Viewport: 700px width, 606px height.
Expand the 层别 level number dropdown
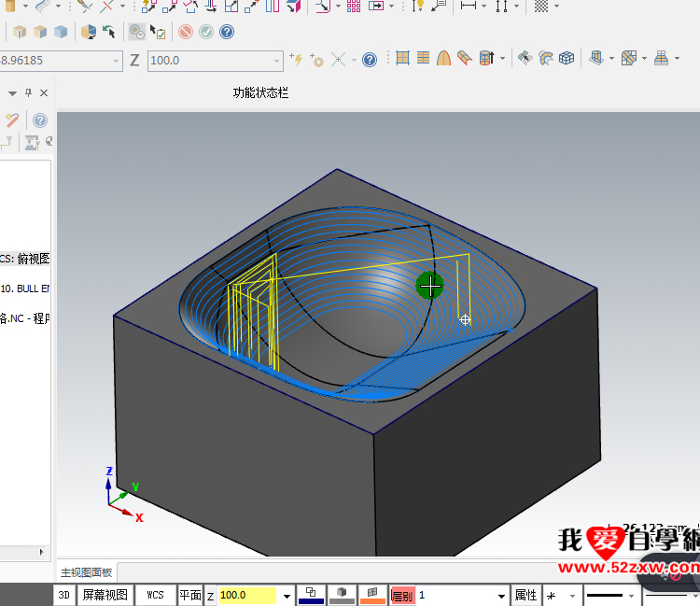pos(503,596)
